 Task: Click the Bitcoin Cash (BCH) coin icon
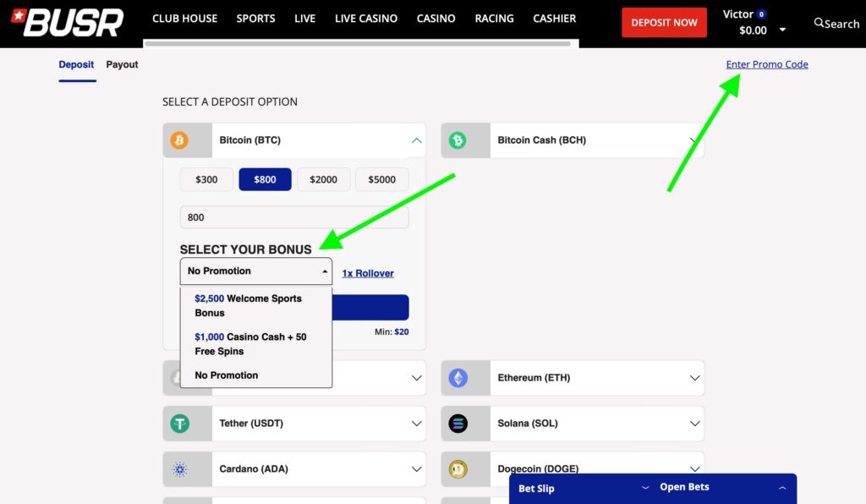[x=458, y=140]
